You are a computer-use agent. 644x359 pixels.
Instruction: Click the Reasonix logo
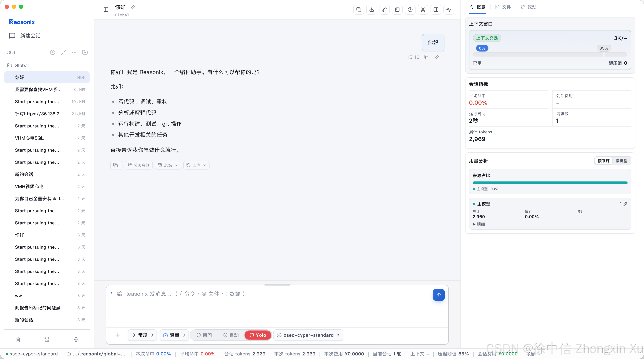pyautogui.click(x=22, y=22)
